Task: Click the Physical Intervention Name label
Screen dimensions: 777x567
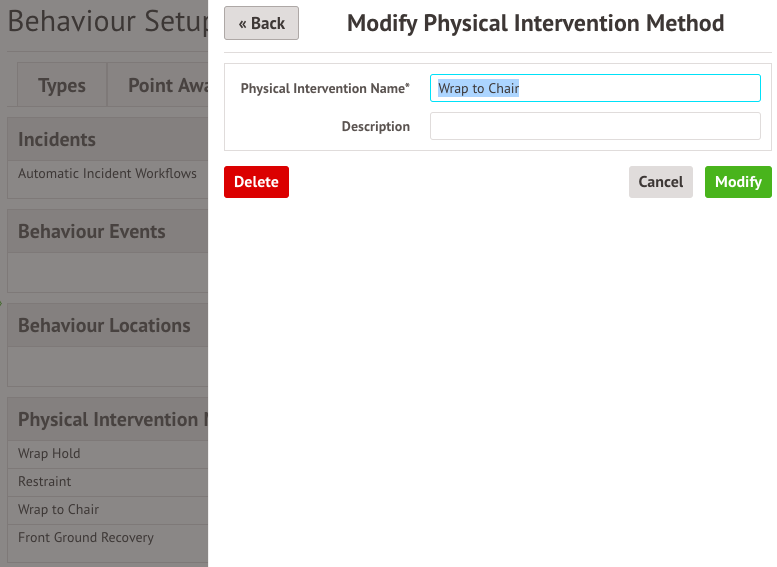Action: [325, 89]
